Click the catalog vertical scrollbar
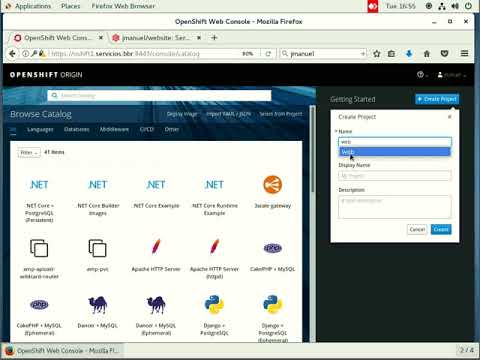 [x=312, y=149]
